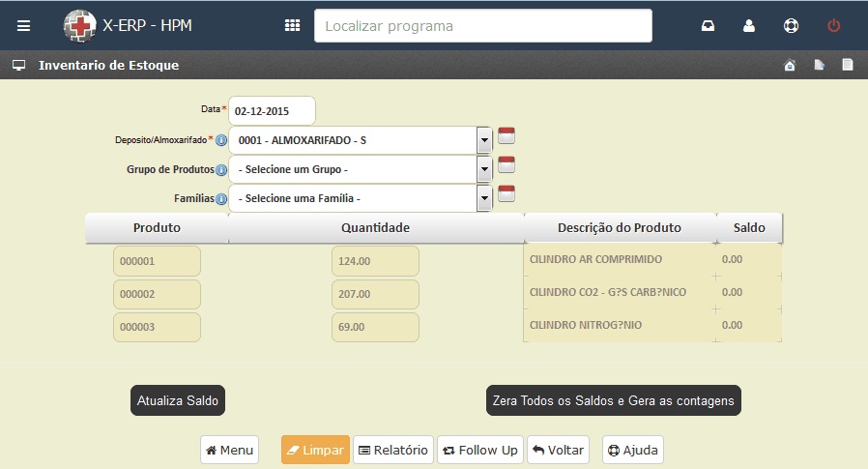Open the Selecione uma Família dropdown
This screenshot has height=469, width=868.
click(361, 198)
